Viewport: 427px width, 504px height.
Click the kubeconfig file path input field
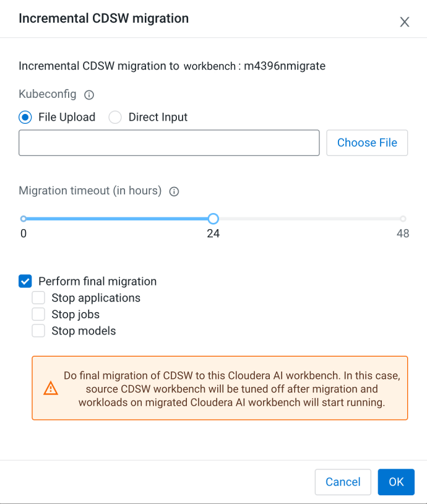[169, 143]
